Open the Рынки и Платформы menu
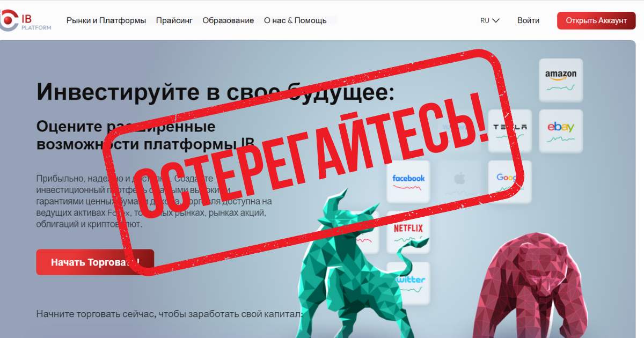644x338 pixels. pos(106,21)
